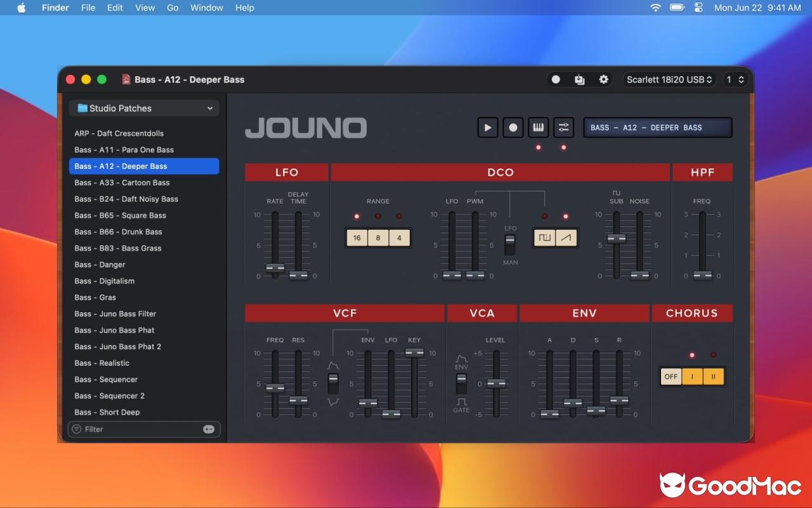Click the record button beside play

pyautogui.click(x=513, y=128)
